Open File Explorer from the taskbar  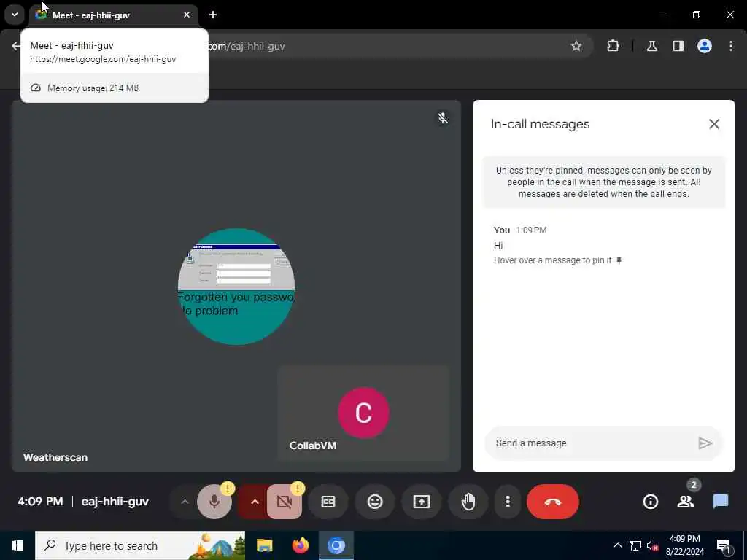(x=264, y=545)
